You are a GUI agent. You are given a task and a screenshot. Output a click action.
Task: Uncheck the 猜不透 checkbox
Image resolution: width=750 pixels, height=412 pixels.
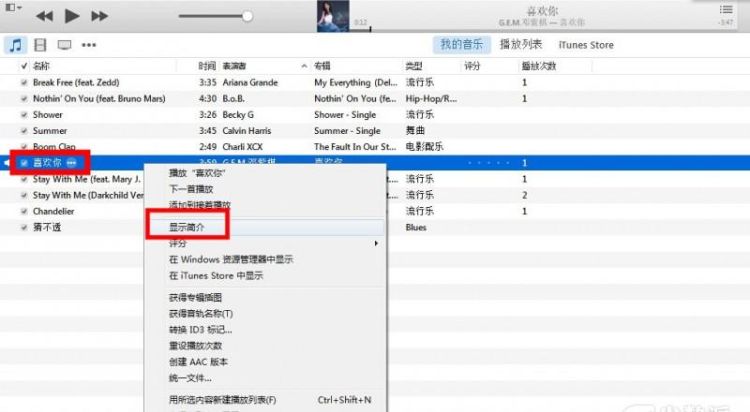(24, 227)
